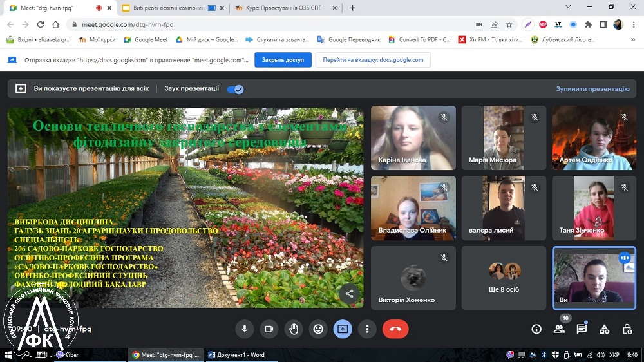Open options on your own video tile
This screenshot has height=362, width=644.
(624, 258)
